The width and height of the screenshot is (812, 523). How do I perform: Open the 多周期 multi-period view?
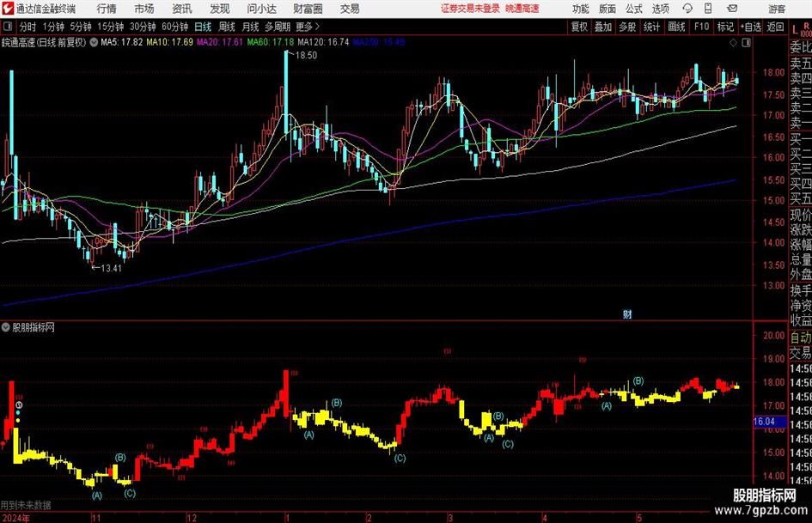click(278, 27)
